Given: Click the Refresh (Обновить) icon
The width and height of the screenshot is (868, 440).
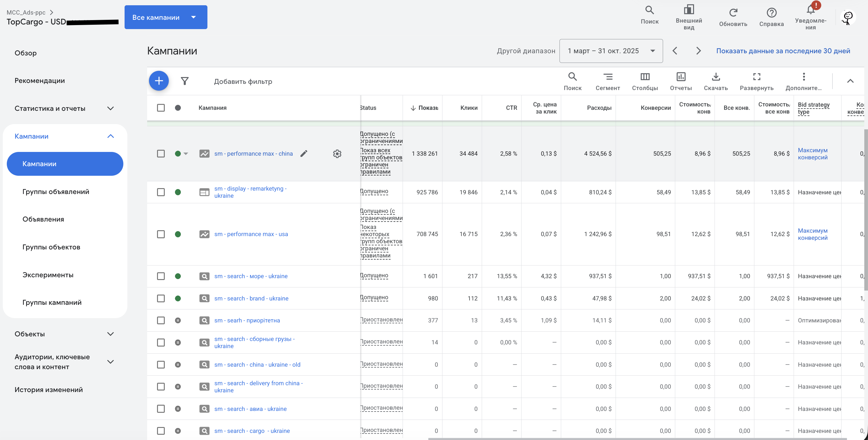Looking at the screenshot, I should pos(733,13).
